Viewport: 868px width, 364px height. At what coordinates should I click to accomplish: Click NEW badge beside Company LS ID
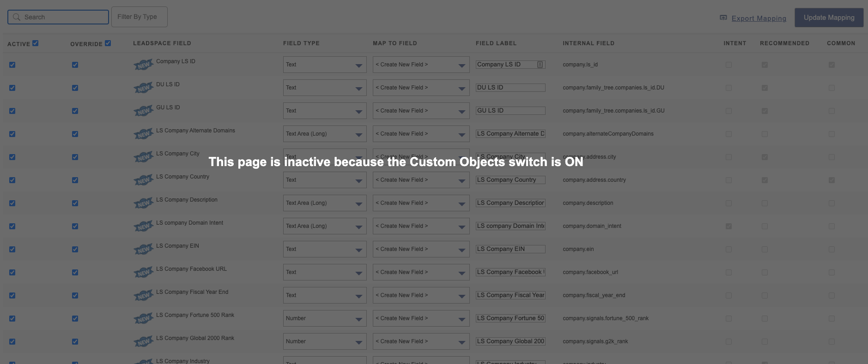(x=143, y=65)
